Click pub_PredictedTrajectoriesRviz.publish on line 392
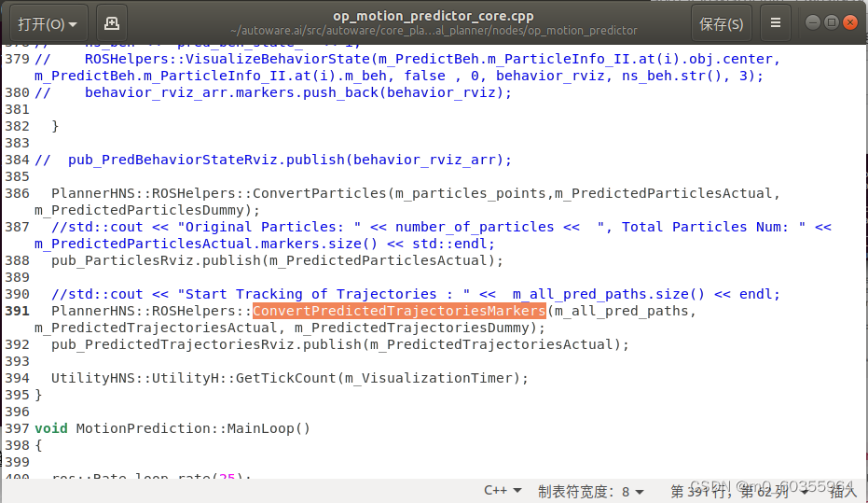 pos(206,344)
